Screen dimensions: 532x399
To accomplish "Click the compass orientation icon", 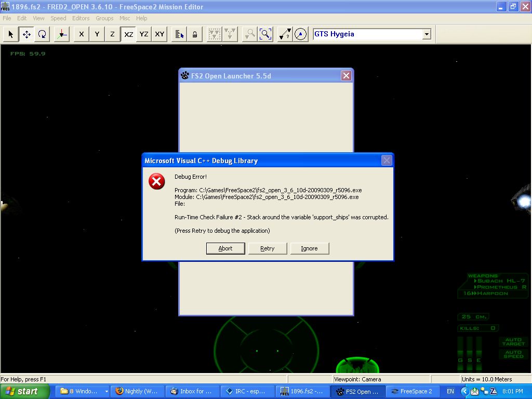I will [300, 34].
